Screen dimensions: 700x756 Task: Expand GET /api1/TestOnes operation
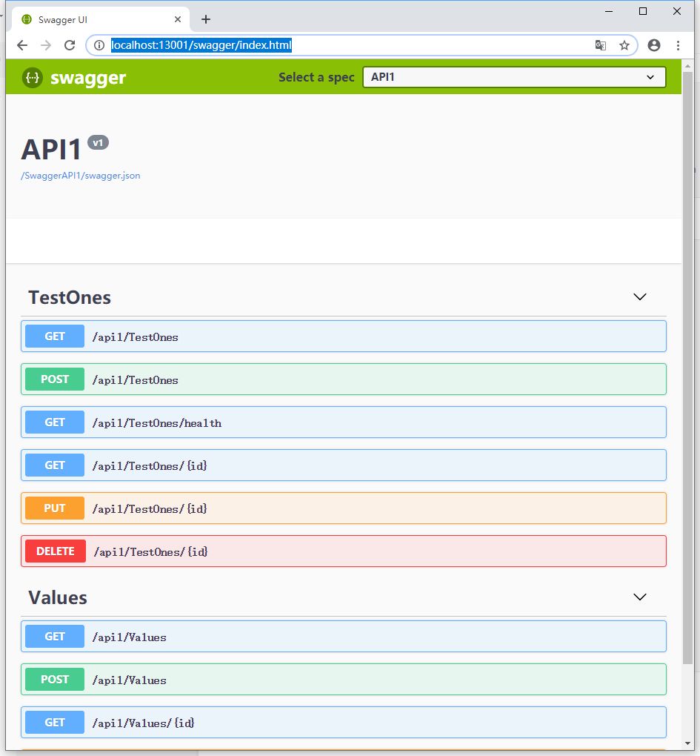point(344,336)
